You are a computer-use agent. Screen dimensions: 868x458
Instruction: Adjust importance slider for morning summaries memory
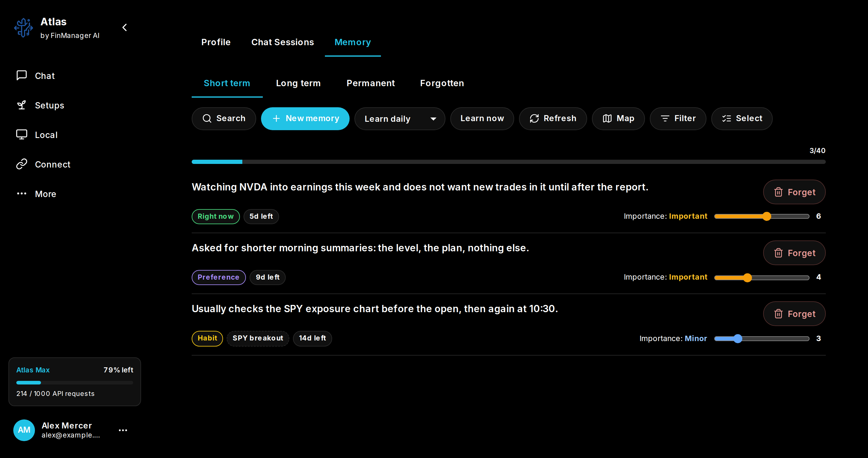coord(762,278)
